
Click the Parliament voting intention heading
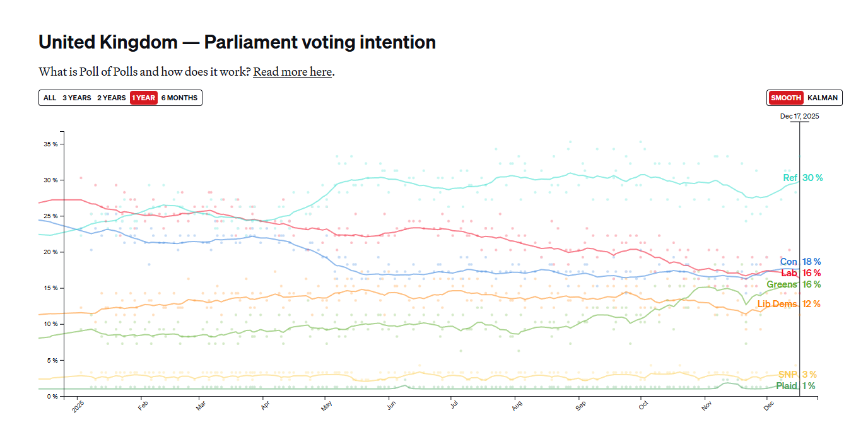tap(237, 43)
